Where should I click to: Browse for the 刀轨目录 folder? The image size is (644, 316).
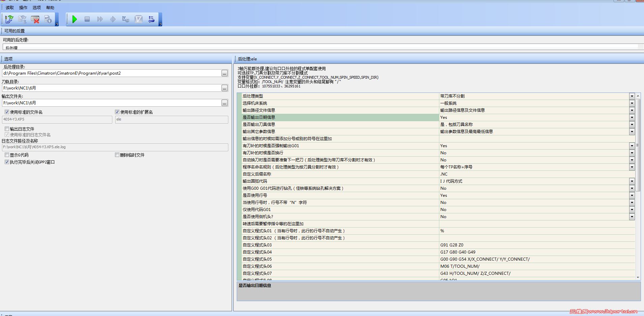click(x=225, y=88)
